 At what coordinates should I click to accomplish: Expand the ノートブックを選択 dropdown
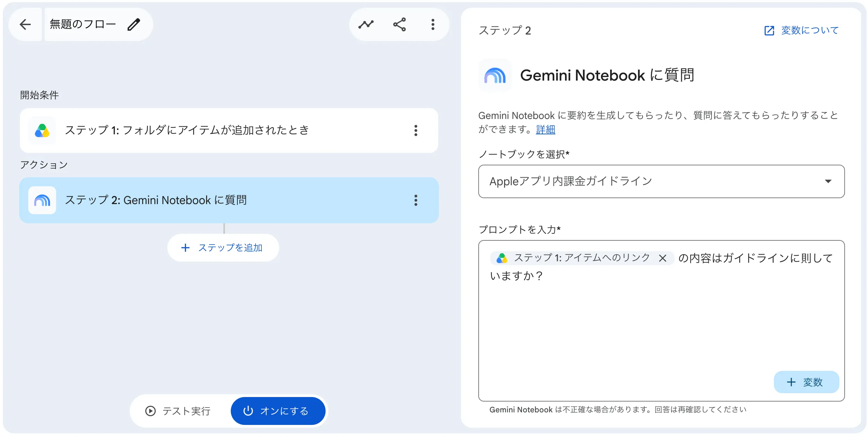[661, 181]
